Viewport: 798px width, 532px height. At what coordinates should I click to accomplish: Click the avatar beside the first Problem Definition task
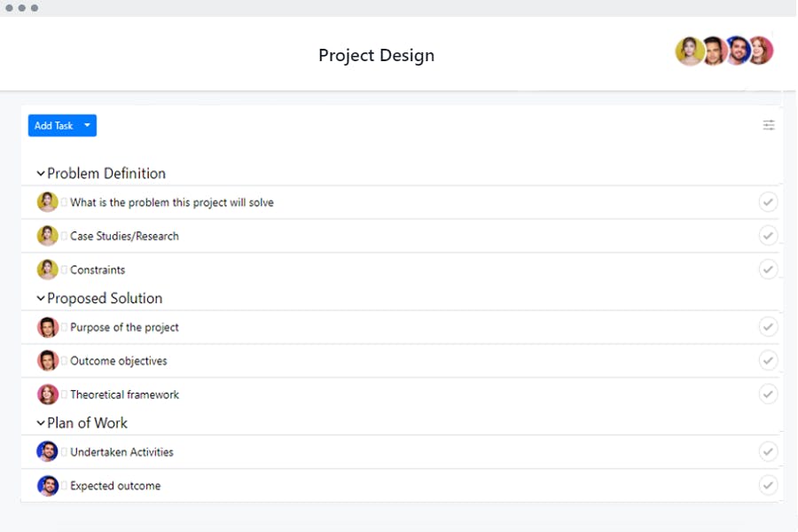click(47, 201)
